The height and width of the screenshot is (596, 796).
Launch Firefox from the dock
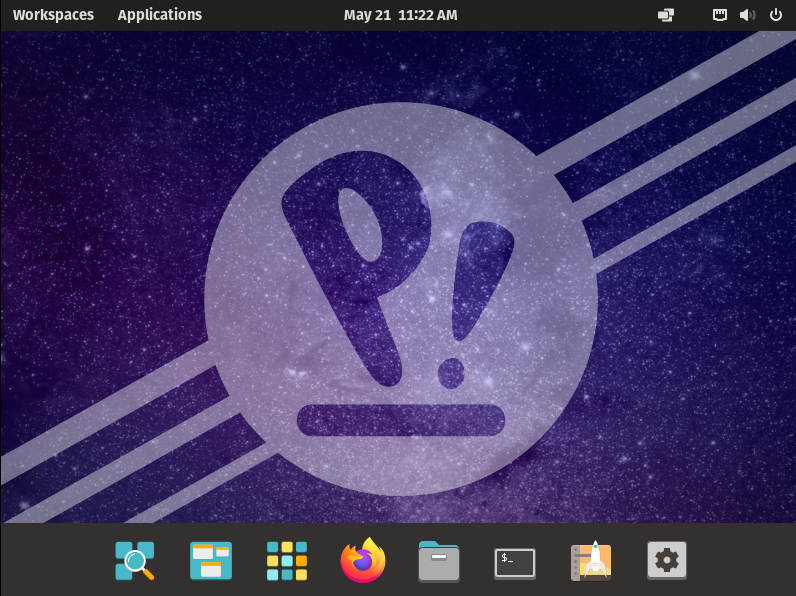[363, 560]
